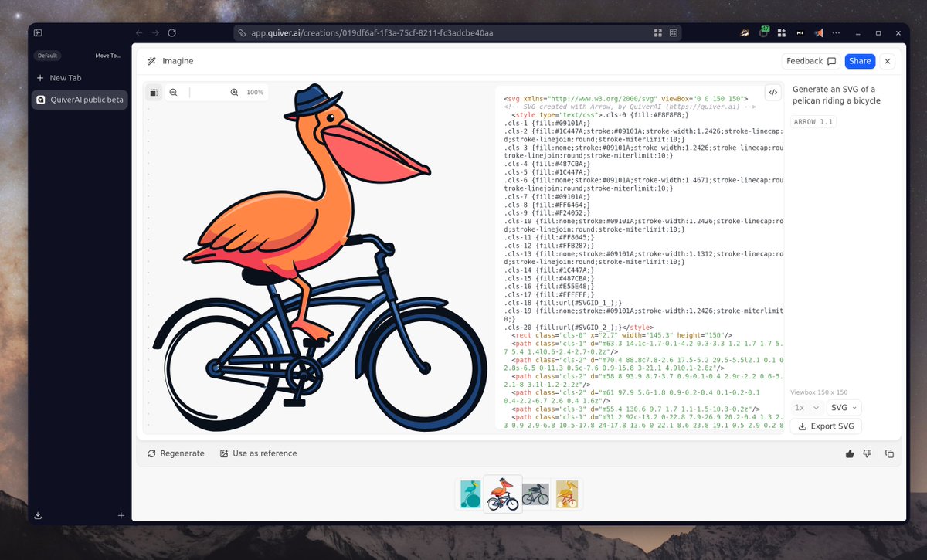Give a thumbs up rating
This screenshot has width=927, height=560.
[850, 453]
